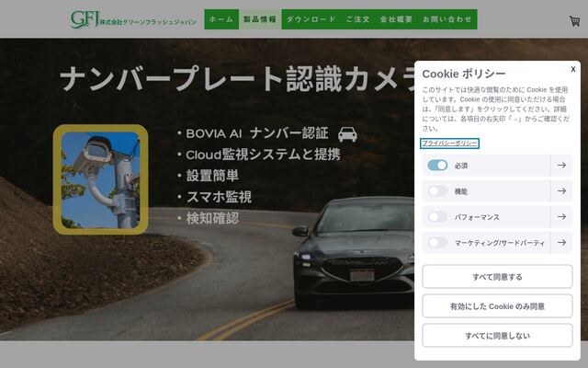
Task: Click the Cookie ポリシー heading
Action: (x=464, y=74)
